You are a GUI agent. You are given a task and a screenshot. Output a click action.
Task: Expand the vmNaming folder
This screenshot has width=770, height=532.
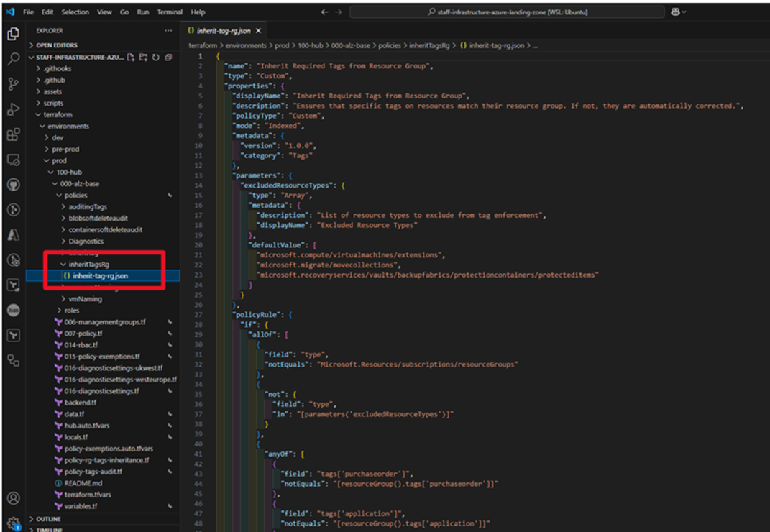[x=85, y=298]
